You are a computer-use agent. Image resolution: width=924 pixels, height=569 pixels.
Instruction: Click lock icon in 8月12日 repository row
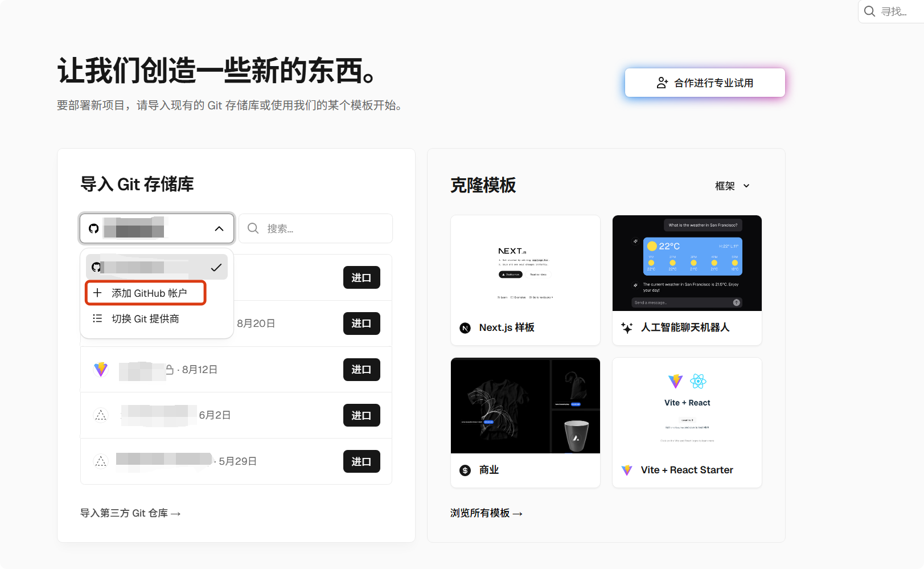coord(170,370)
